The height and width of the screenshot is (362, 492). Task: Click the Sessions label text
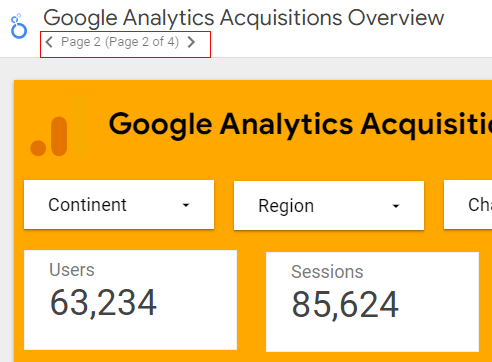tap(327, 272)
